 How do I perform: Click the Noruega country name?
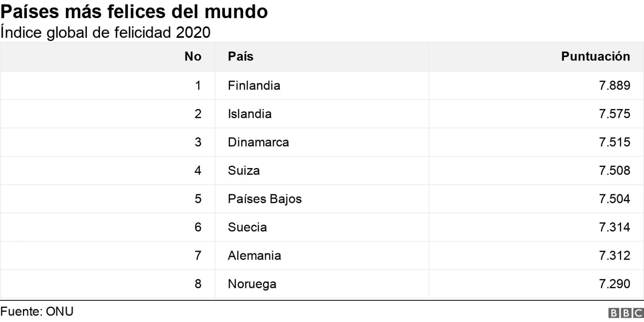coord(252,284)
